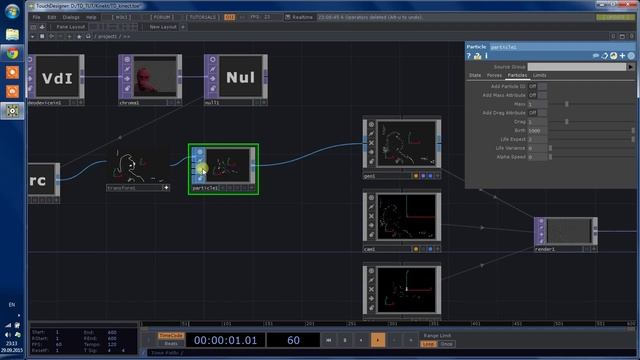Viewport: 640px width, 360px height.
Task: Open Source Group dropdown arrow
Action: point(631,67)
